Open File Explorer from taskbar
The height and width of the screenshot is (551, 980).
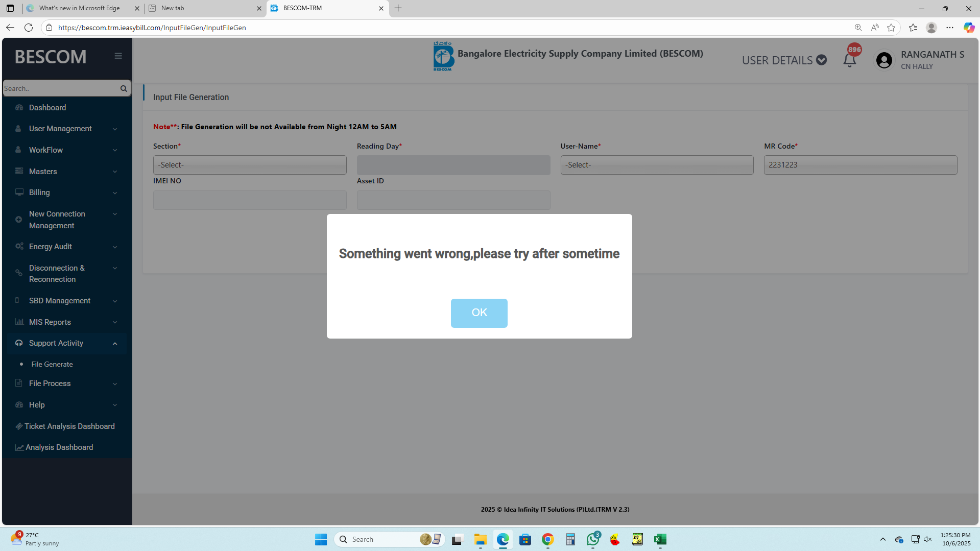click(x=480, y=539)
